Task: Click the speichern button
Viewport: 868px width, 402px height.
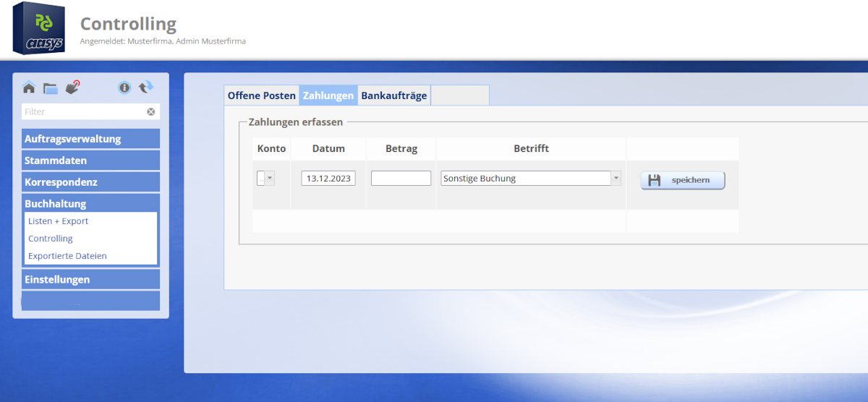Action: coord(683,180)
